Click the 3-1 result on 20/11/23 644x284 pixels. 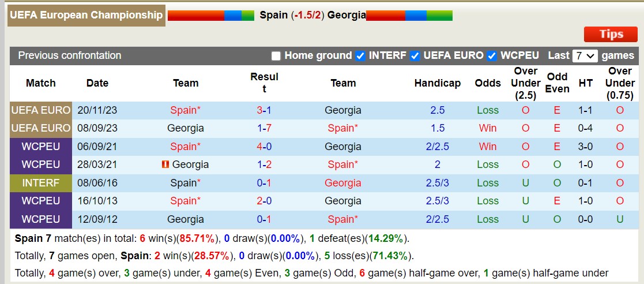pos(264,110)
